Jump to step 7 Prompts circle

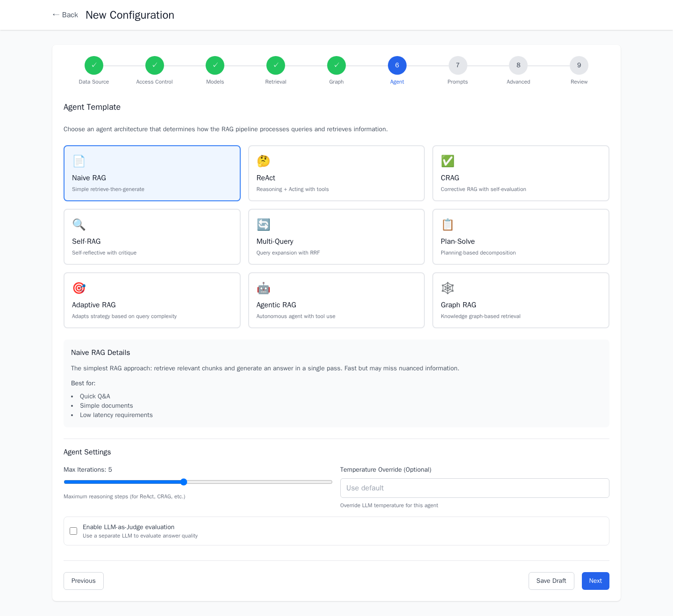pos(458,65)
